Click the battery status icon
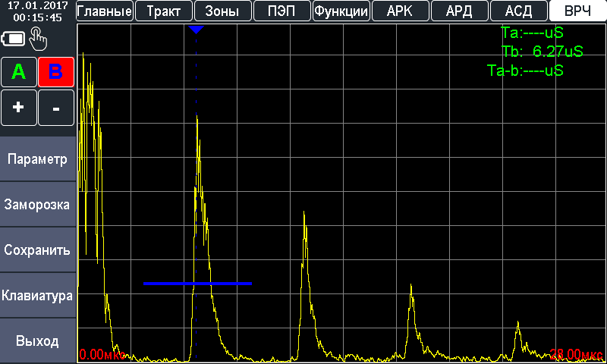 click(14, 39)
